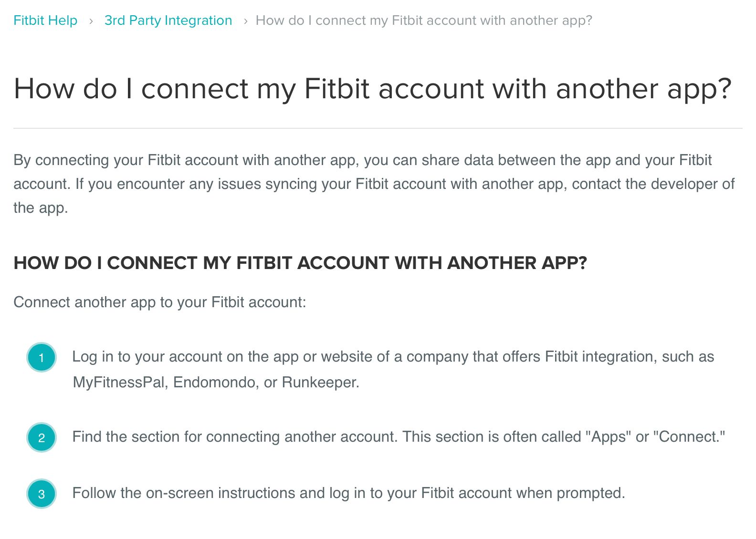The width and height of the screenshot is (756, 539).
Task: Click the 'Log in to your account' step text
Action: click(x=392, y=357)
